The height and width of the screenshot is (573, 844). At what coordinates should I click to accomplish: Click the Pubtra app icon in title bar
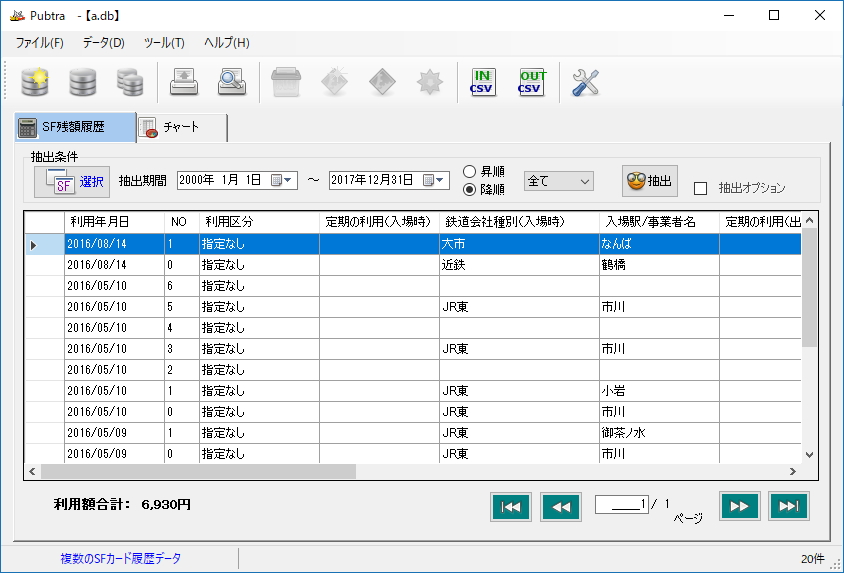click(x=17, y=16)
